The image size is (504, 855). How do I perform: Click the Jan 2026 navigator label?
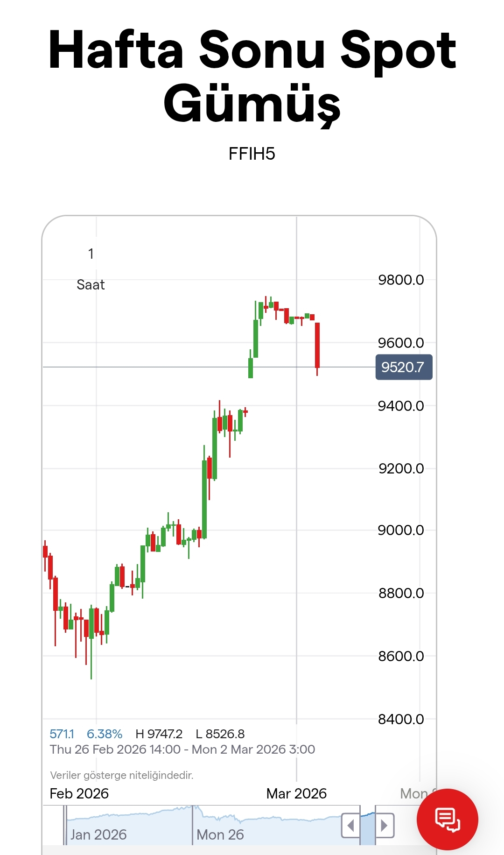tap(98, 834)
